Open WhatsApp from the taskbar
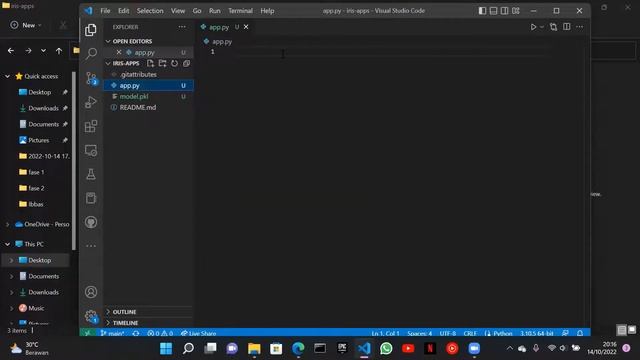This screenshot has height=360, width=640. 386,349
